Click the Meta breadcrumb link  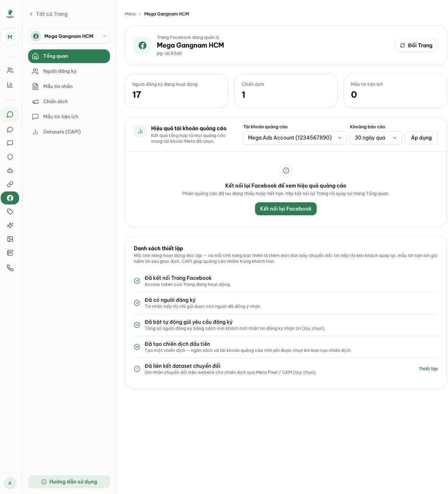[x=130, y=14]
